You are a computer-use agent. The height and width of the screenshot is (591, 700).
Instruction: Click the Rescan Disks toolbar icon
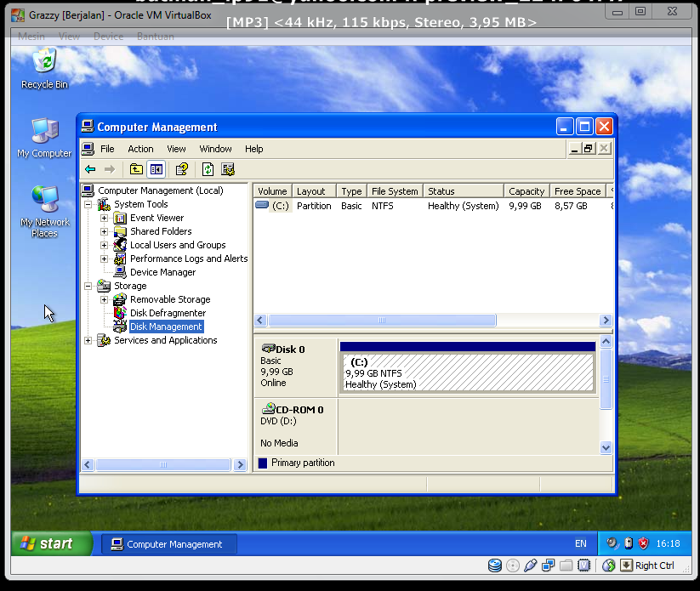point(228,169)
